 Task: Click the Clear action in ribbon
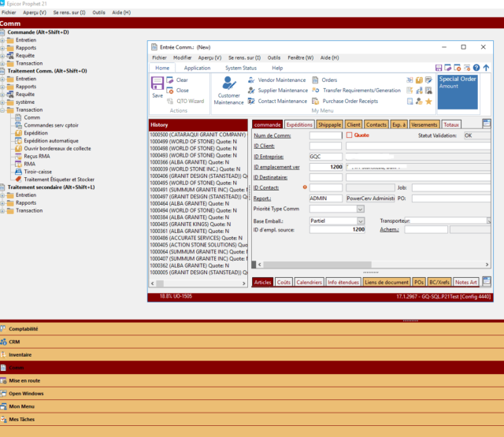(177, 80)
